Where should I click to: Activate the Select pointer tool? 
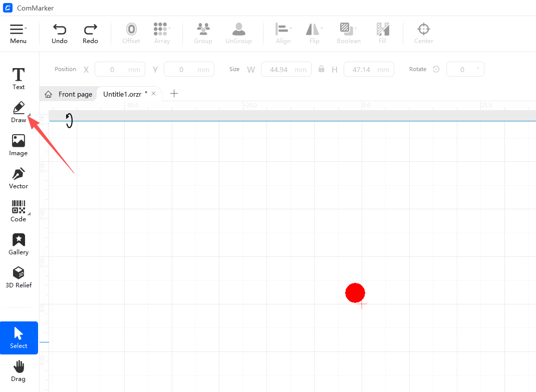pyautogui.click(x=19, y=338)
